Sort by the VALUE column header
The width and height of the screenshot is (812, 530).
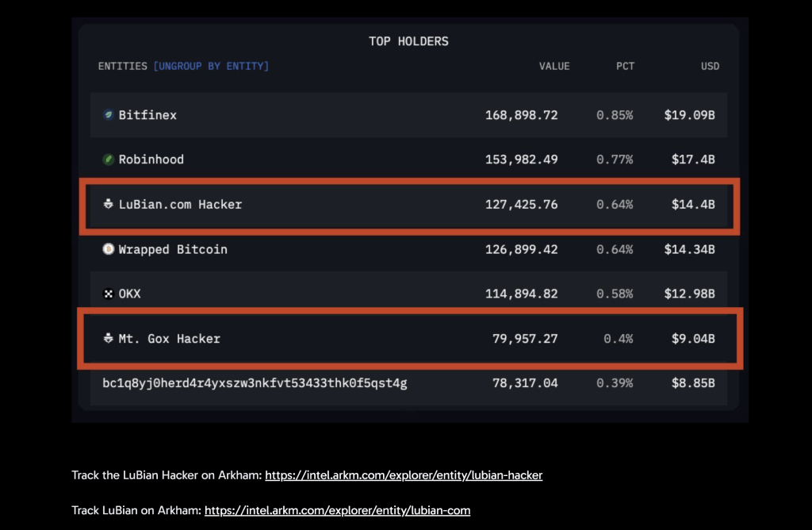554,66
